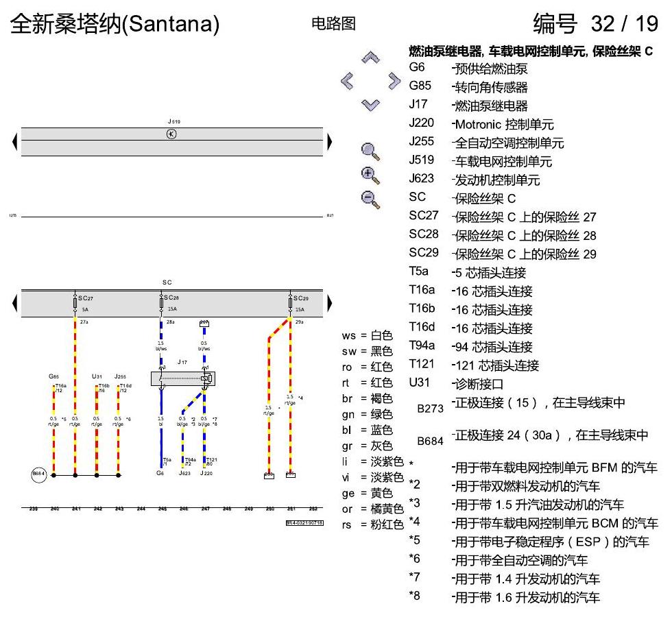This screenshot has height=617, width=672.
Task: Click color code ws = 白色
Action: click(x=368, y=335)
